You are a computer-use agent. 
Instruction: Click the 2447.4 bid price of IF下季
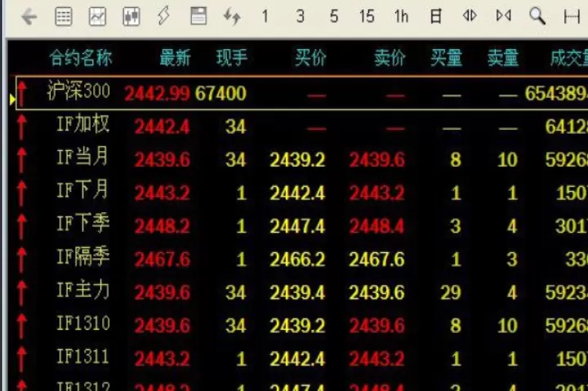pos(298,226)
